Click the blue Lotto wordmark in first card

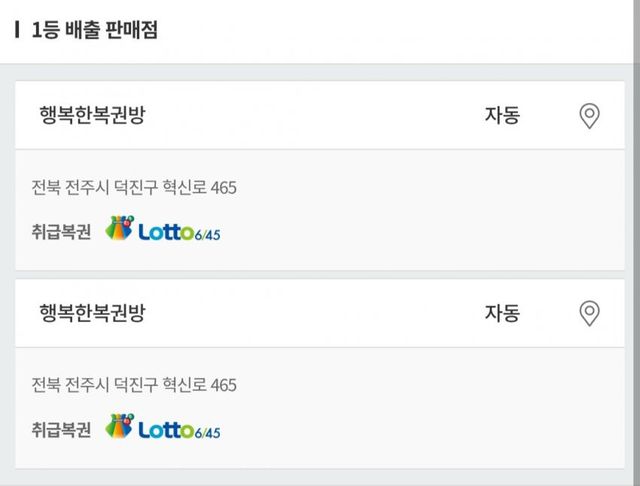167,232
